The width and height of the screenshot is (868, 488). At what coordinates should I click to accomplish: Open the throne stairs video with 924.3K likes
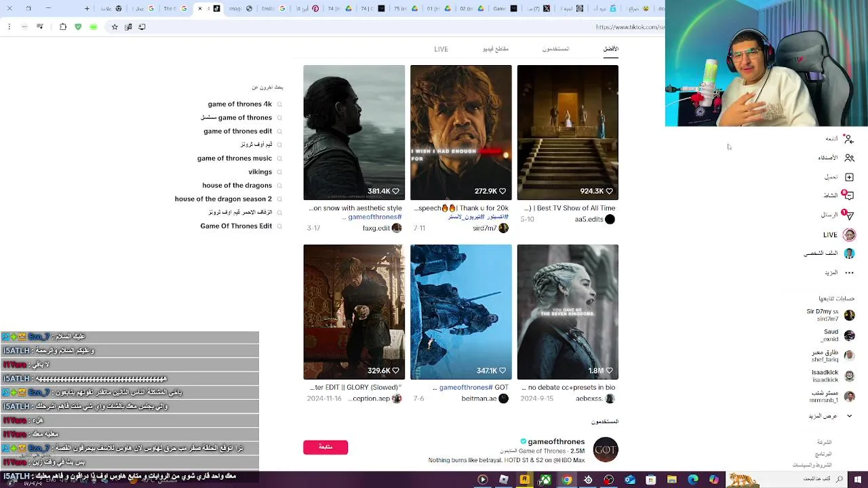click(x=568, y=132)
